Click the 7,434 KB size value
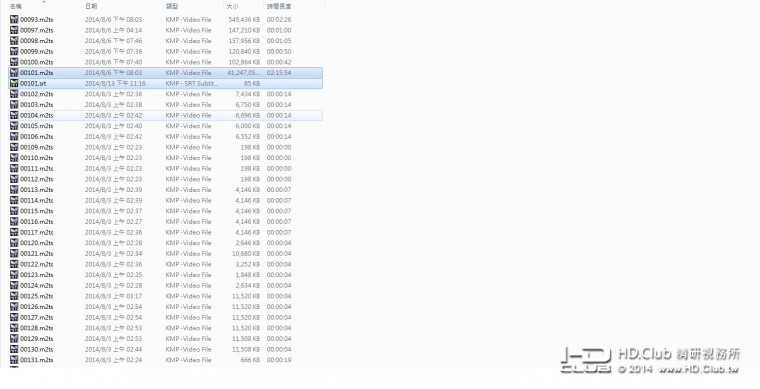The image size is (760, 389). pos(248,94)
